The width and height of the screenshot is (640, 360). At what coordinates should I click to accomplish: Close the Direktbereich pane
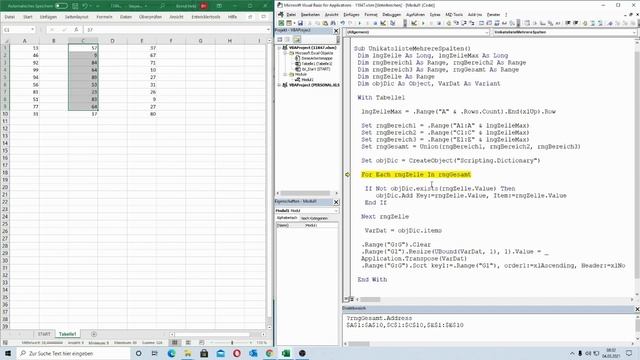(x=637, y=309)
